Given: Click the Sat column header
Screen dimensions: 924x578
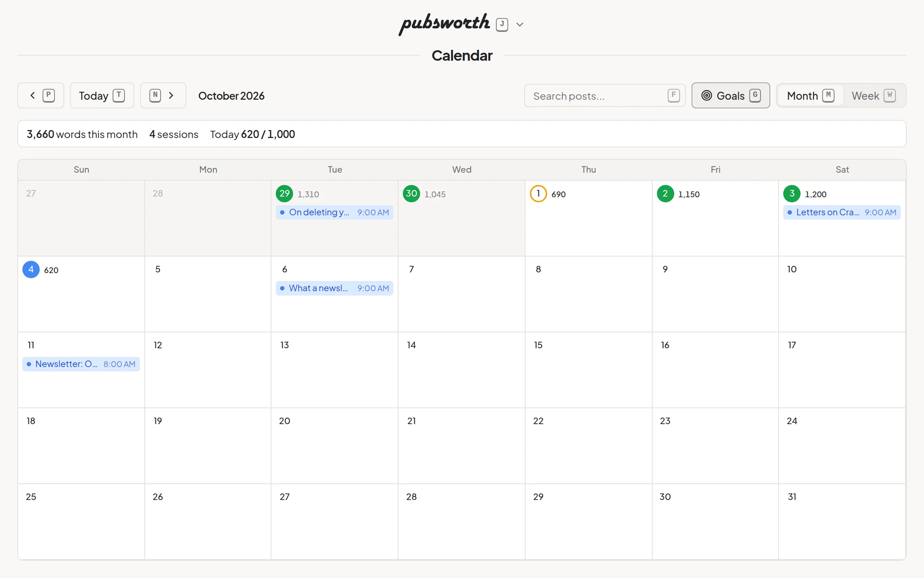Looking at the screenshot, I should [x=842, y=169].
